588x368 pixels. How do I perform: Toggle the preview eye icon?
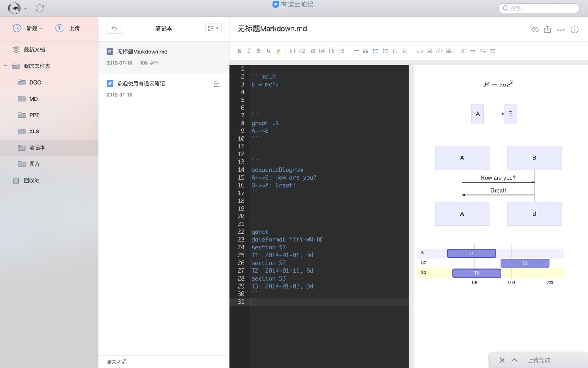coord(535,29)
